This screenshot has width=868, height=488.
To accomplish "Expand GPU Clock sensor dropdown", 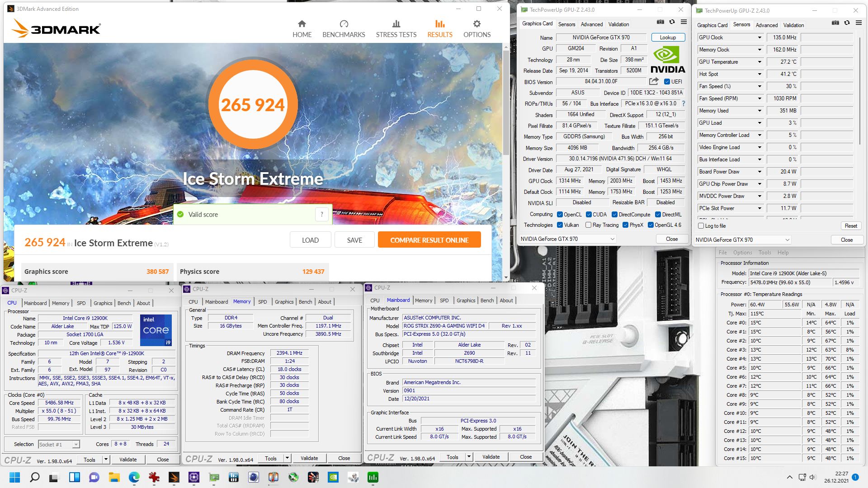I will [x=759, y=38].
